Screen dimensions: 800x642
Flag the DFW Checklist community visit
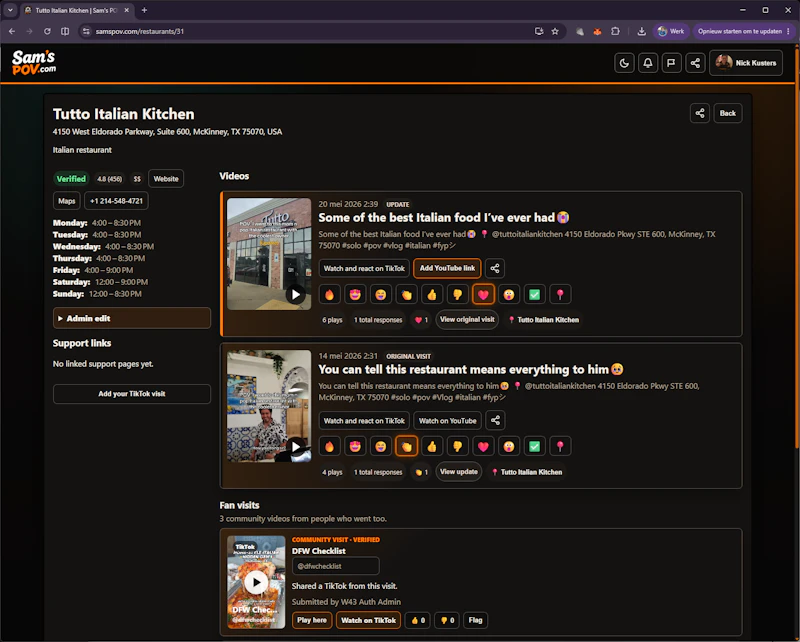(x=475, y=621)
